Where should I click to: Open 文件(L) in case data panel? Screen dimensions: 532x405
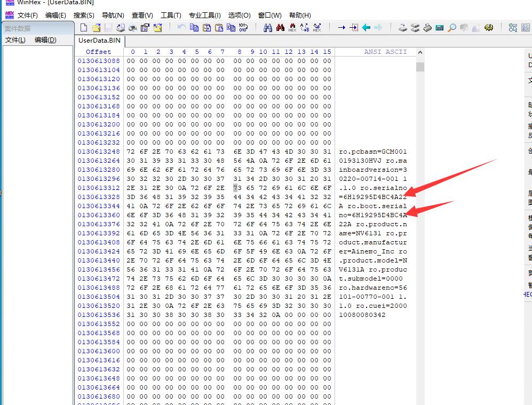15,40
